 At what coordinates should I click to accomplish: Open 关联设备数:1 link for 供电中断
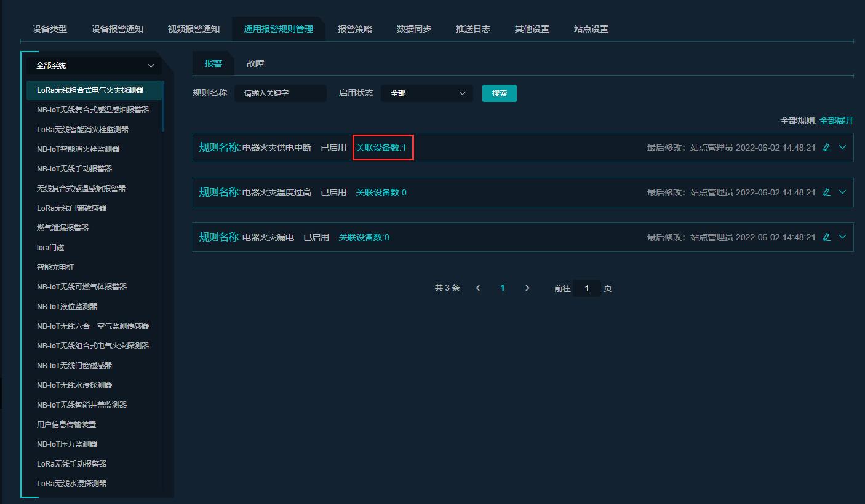coord(381,148)
